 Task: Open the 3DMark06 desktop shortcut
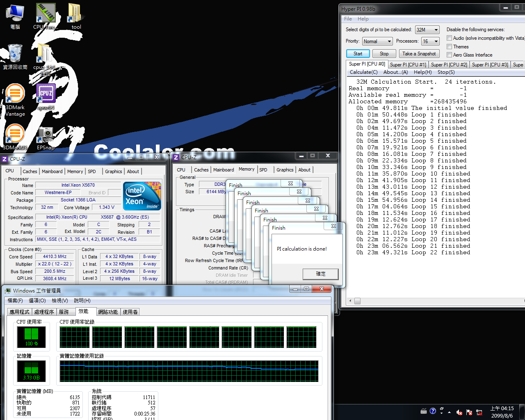[x=15, y=135]
